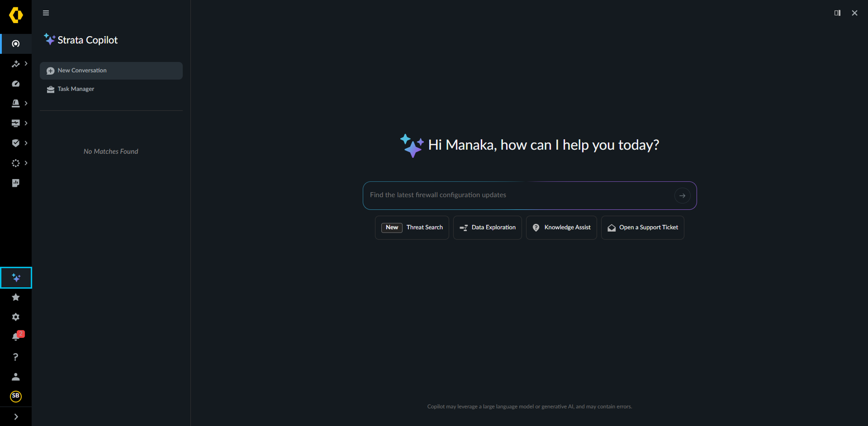Open Settings gear icon in sidebar
This screenshot has height=426, width=868.
[x=16, y=317]
